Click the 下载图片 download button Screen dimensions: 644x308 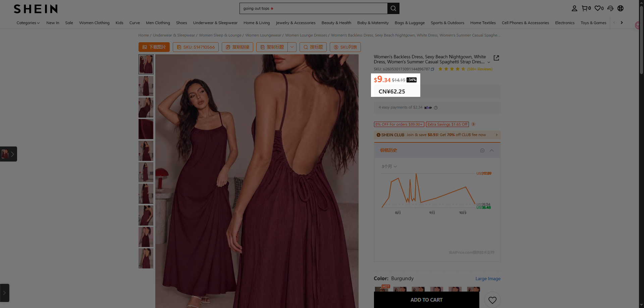click(x=154, y=47)
